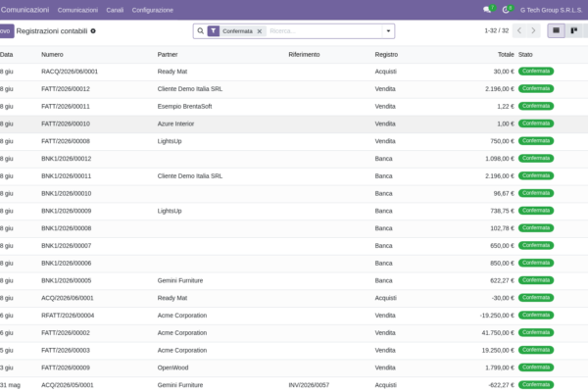Click the filter funnel icon

click(x=214, y=31)
